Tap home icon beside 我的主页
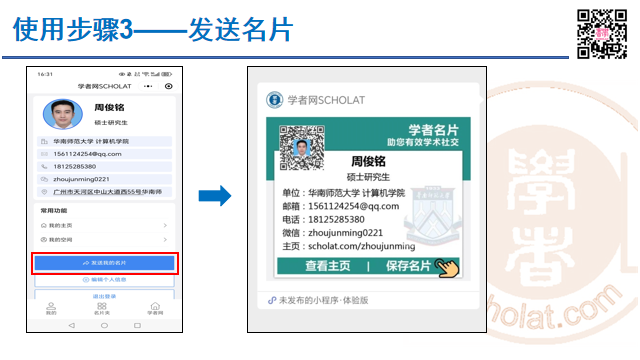640x360 pixels. [44, 225]
